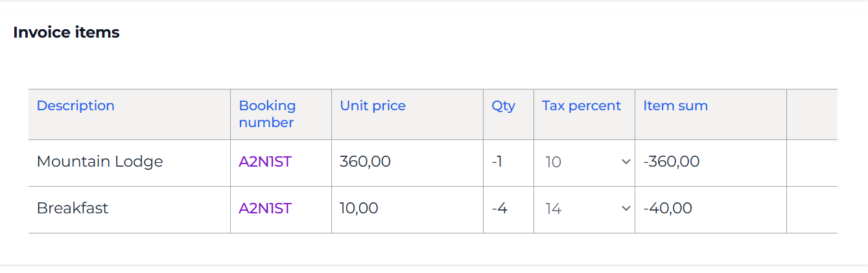Click the Qty column header

click(503, 106)
